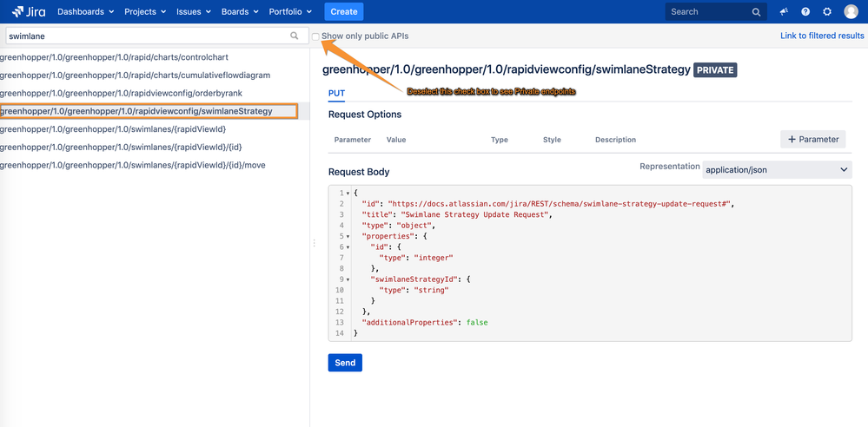Viewport: 868px width, 427px height.
Task: Select rapid/charts/cumulativeflowdiagram endpoint
Action: [135, 76]
